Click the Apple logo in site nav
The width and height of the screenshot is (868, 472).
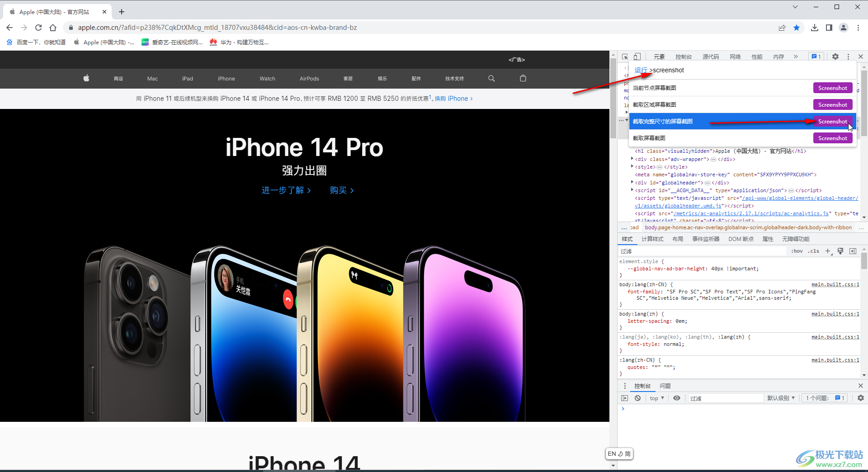point(86,78)
